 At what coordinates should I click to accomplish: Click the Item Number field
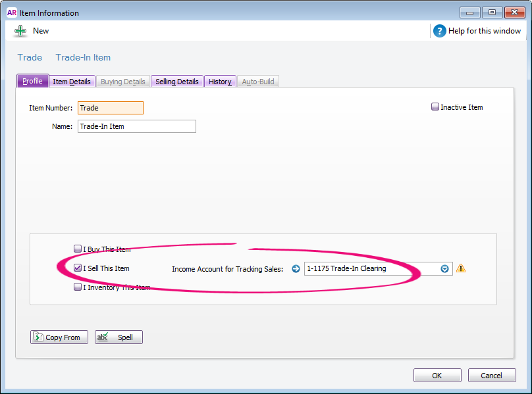(x=110, y=108)
